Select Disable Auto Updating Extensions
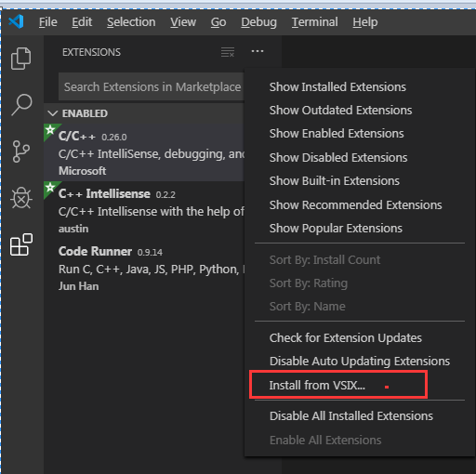Image resolution: width=476 pixels, height=474 pixels. point(360,362)
